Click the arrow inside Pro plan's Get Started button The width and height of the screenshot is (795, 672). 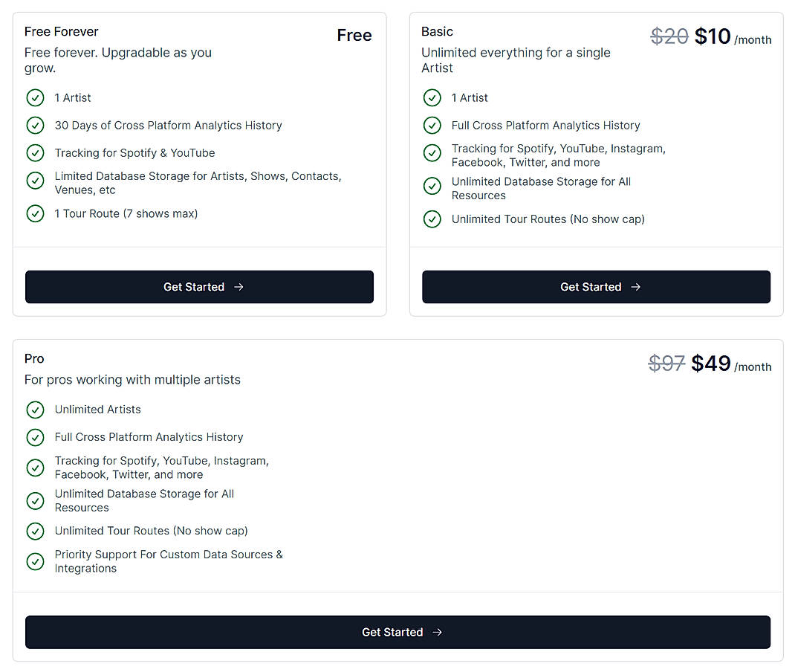pos(438,632)
